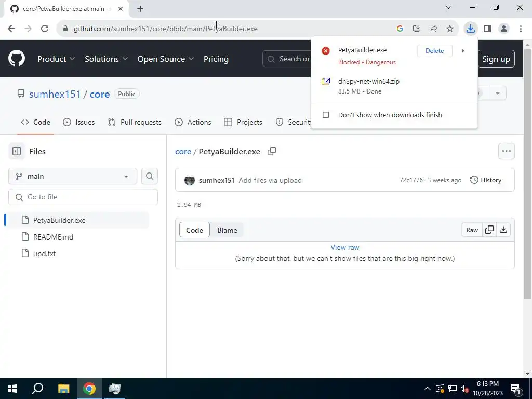Image resolution: width=532 pixels, height=399 pixels.
Task: Open the Actions tab
Action: [193, 122]
